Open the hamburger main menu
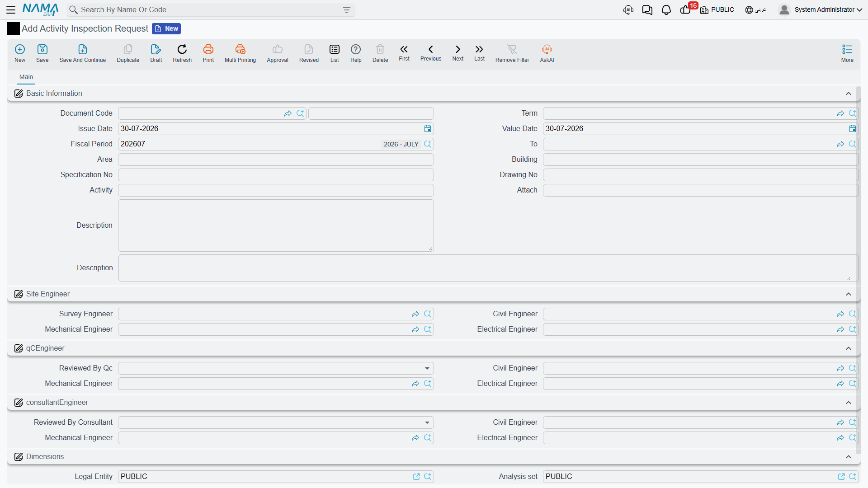 click(x=11, y=9)
